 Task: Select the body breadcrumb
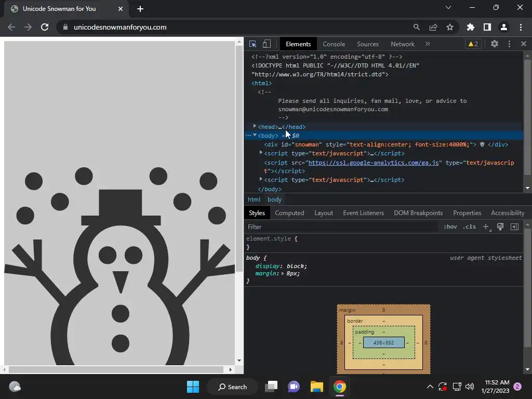(274, 199)
